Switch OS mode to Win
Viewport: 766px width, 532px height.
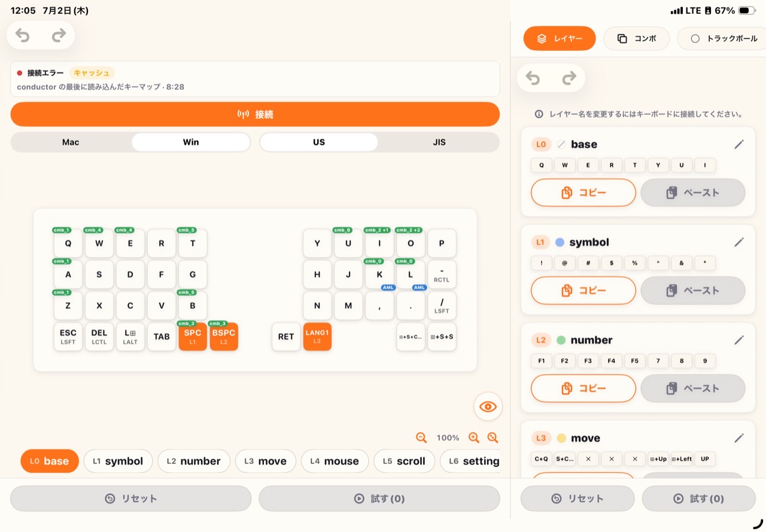(191, 142)
